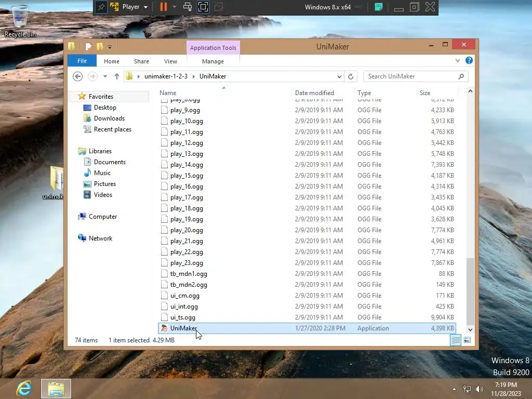Open the Recycle Bin desktop icon
Screen dimensions: 532x399
(20, 20)
